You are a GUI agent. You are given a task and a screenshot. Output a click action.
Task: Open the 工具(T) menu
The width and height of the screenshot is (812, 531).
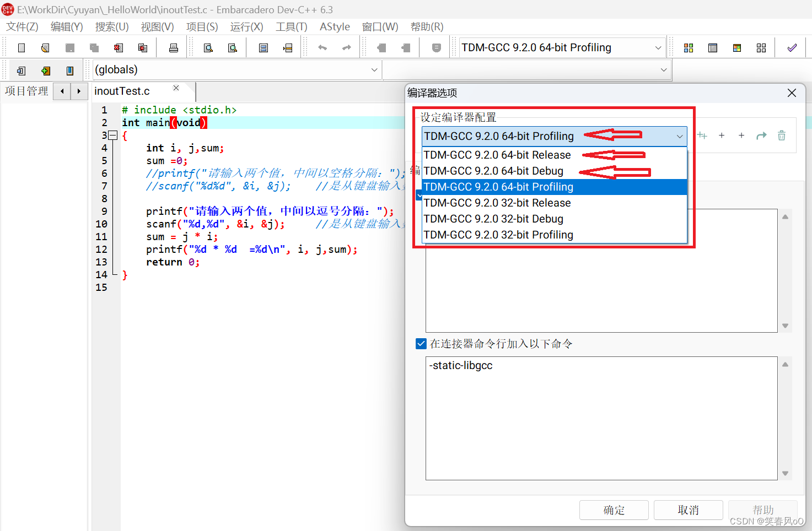pos(292,26)
